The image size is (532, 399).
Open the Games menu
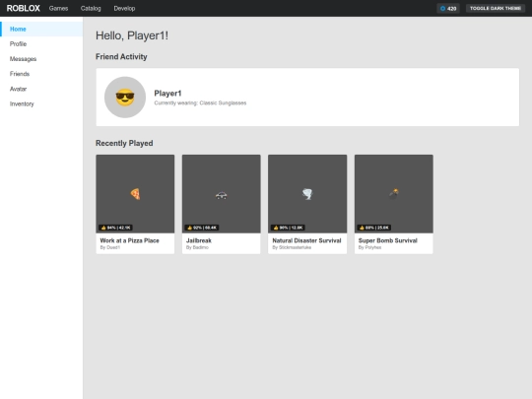[58, 8]
